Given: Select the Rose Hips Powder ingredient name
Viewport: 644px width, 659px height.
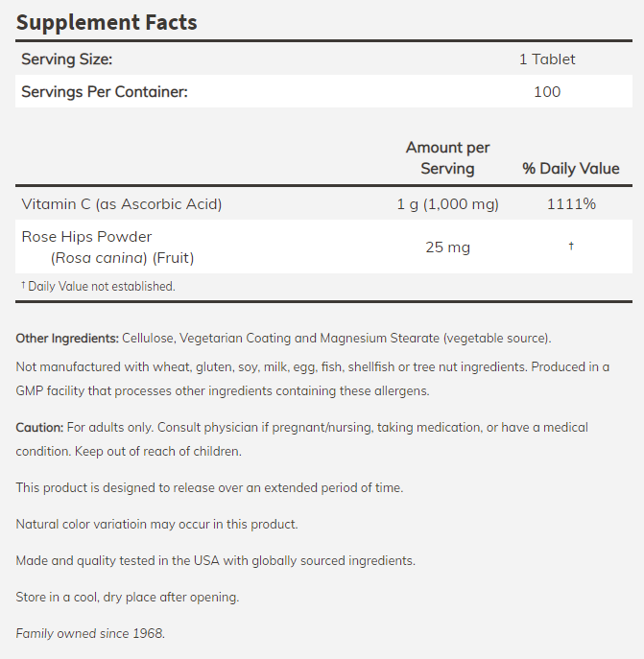Looking at the screenshot, I should (x=86, y=237).
